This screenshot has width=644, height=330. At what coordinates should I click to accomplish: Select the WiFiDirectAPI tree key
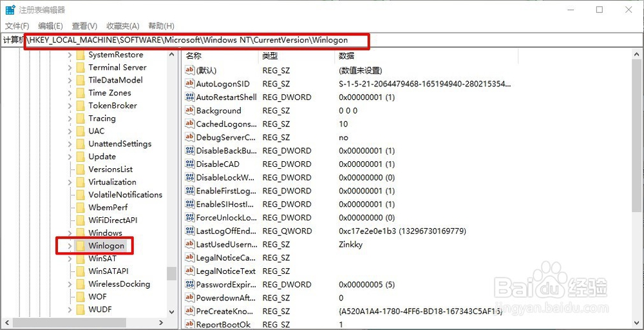pos(113,220)
